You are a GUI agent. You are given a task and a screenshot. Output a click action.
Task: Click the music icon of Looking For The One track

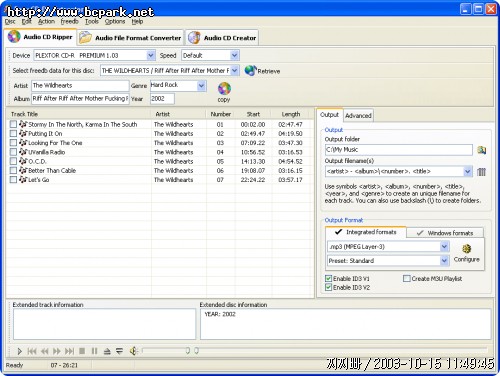[23, 143]
